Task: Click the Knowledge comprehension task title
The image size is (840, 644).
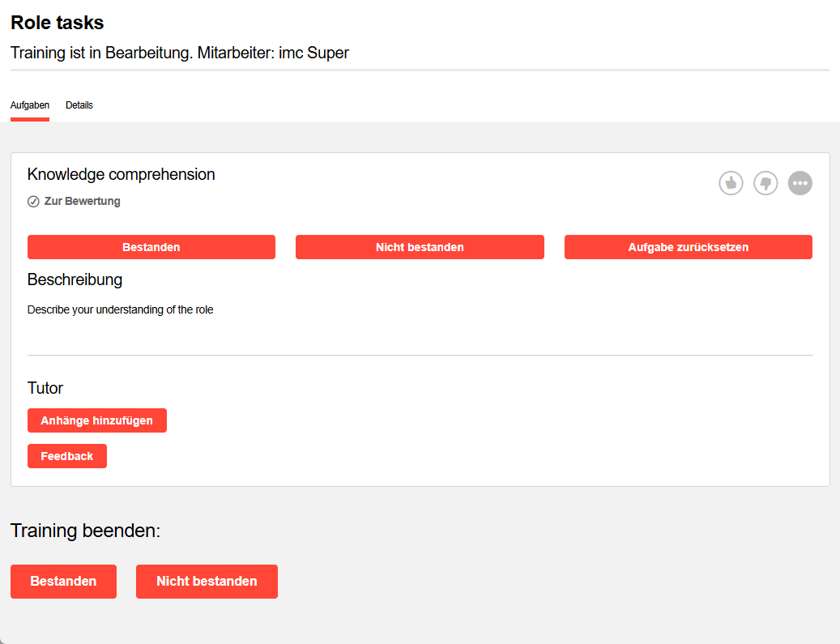Action: click(122, 174)
